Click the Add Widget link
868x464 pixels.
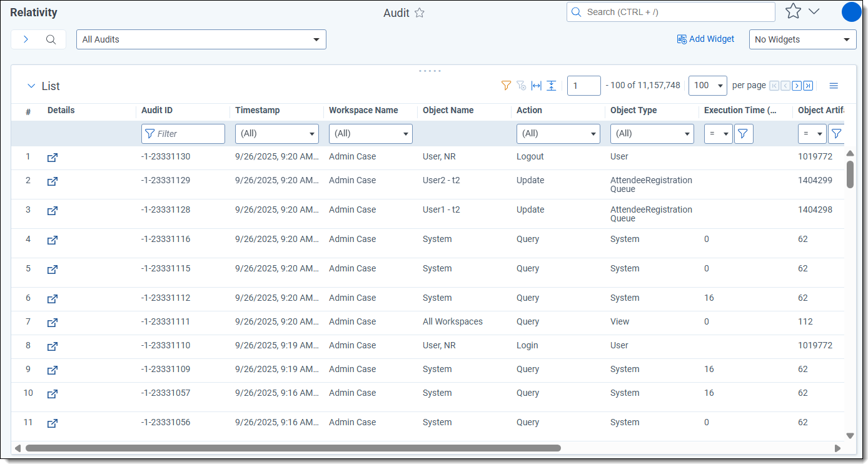coord(705,39)
